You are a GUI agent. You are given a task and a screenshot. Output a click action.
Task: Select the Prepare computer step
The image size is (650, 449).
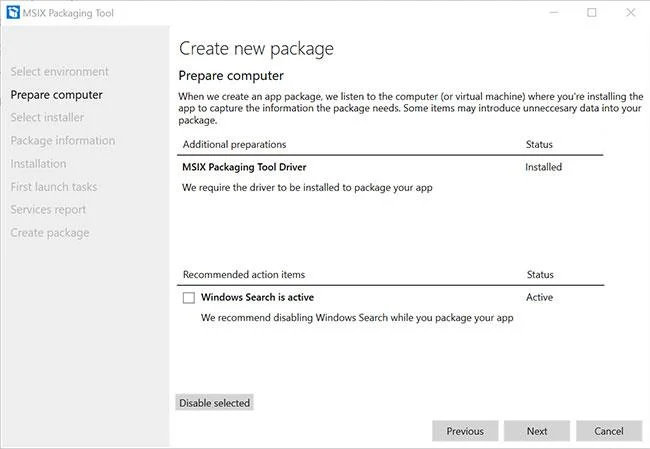point(56,95)
